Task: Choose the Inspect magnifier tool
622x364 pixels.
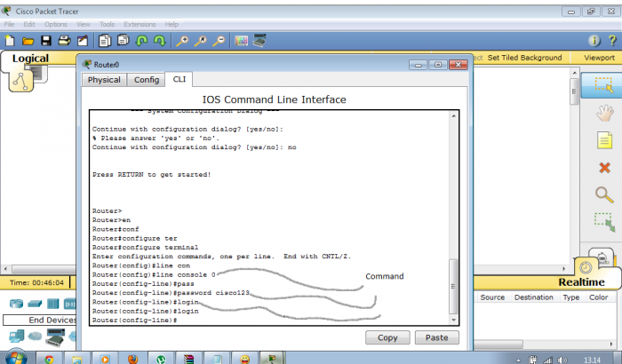Action: [604, 194]
